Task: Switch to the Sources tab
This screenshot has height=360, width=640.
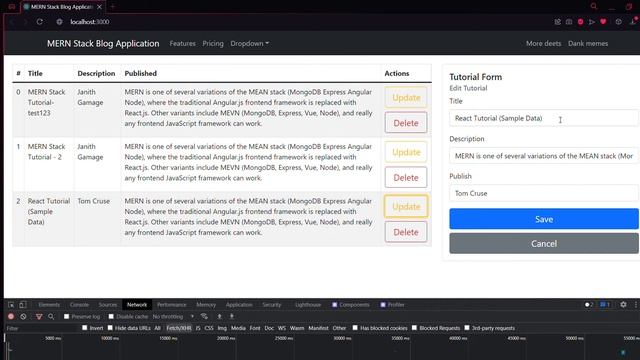Action: [108, 304]
